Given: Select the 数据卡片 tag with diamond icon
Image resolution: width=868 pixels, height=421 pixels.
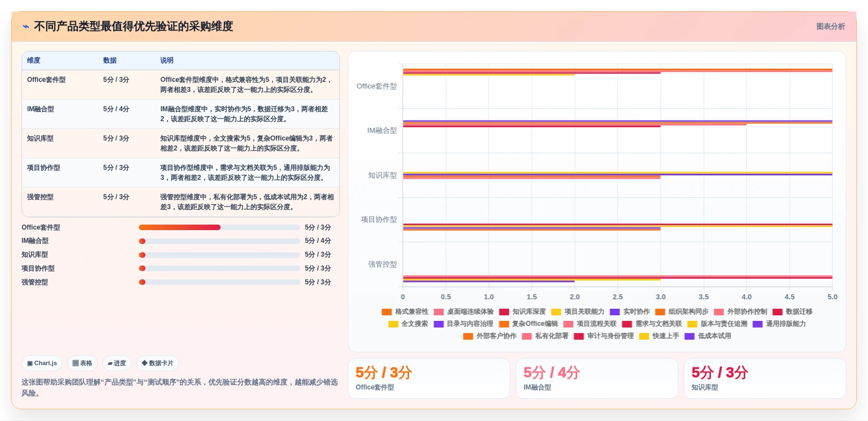Looking at the screenshot, I should click(158, 363).
